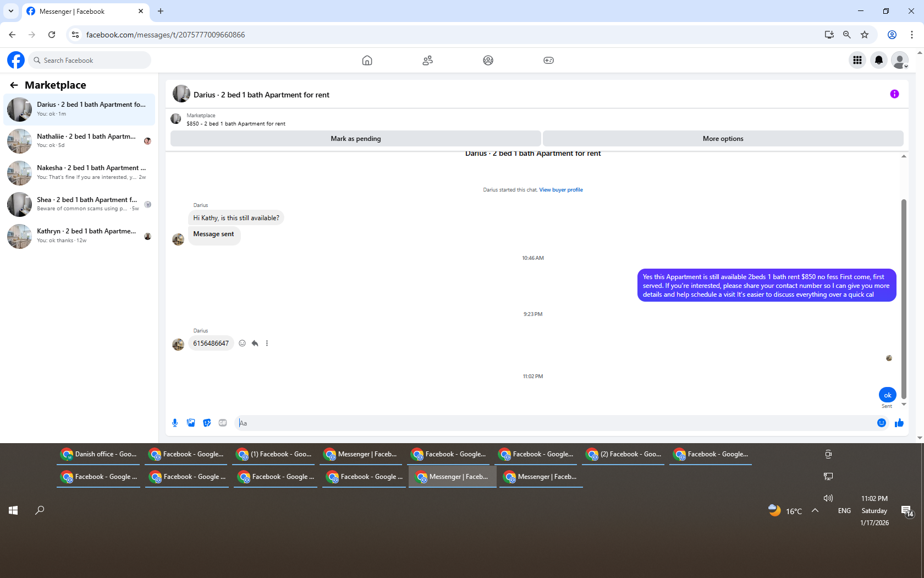Send a voice clip microphone icon
The width and height of the screenshot is (924, 578).
click(175, 423)
